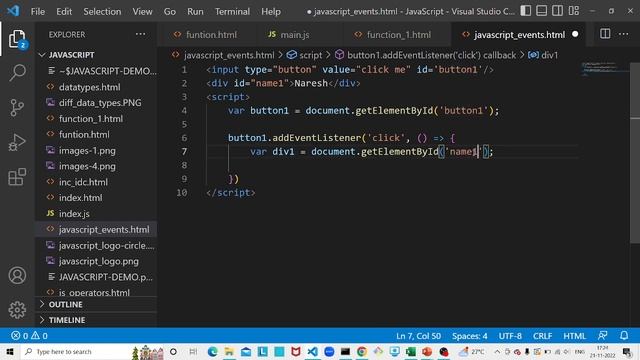Change file encoding UTF-8
Screen dimensions: 640x360
(510, 336)
